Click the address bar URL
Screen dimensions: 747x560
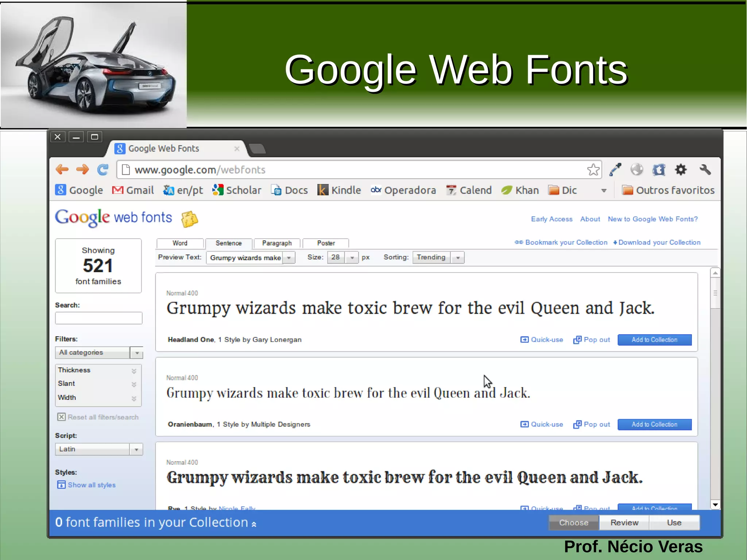(x=200, y=170)
